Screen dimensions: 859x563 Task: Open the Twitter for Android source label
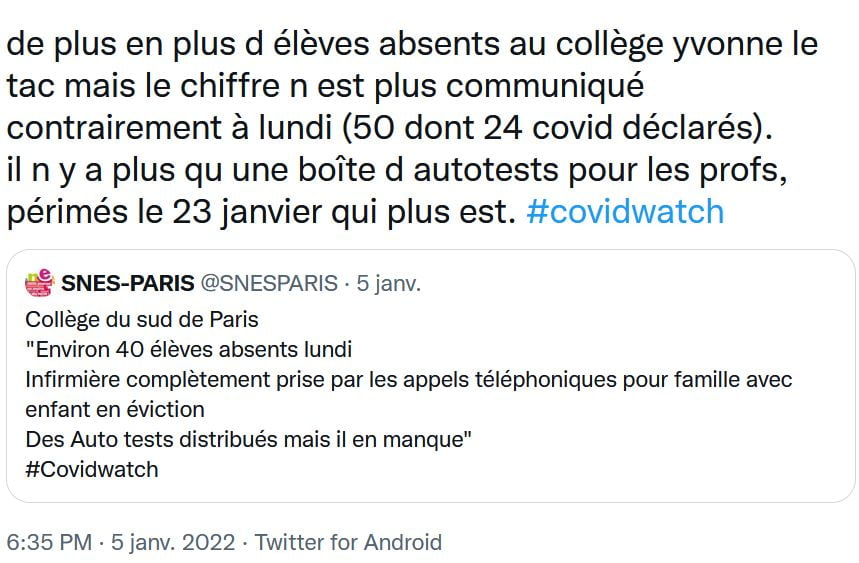348,542
